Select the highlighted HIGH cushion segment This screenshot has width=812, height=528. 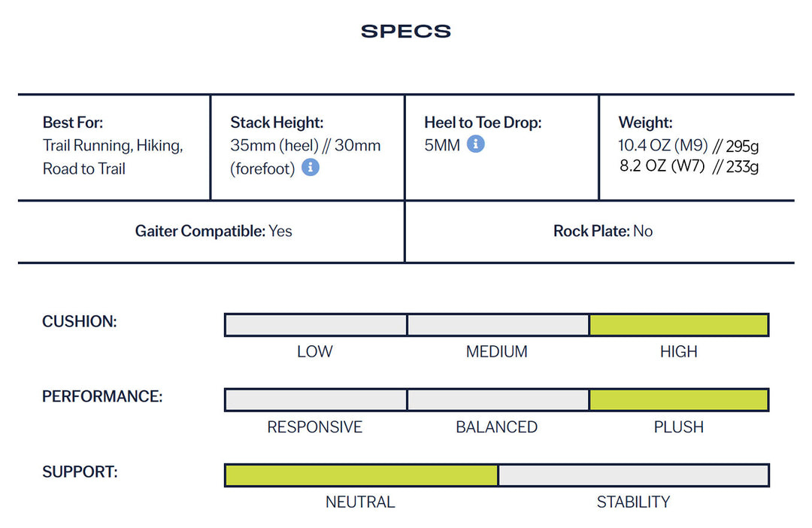tap(679, 325)
